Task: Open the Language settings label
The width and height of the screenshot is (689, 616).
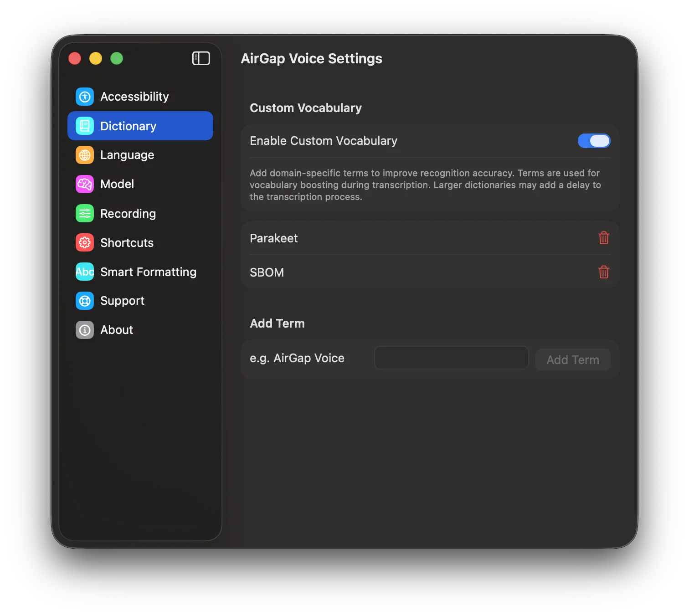Action: pyautogui.click(x=127, y=155)
